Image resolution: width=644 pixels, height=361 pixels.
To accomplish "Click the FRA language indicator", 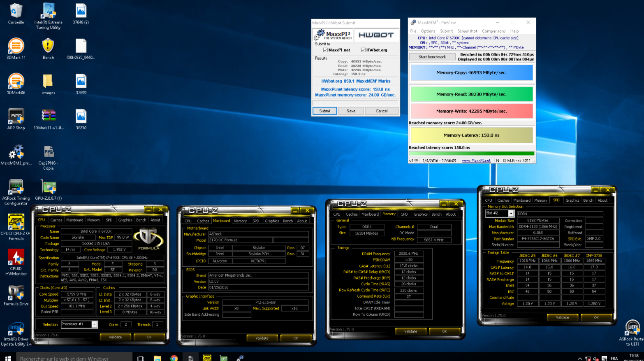I will click(614, 358).
